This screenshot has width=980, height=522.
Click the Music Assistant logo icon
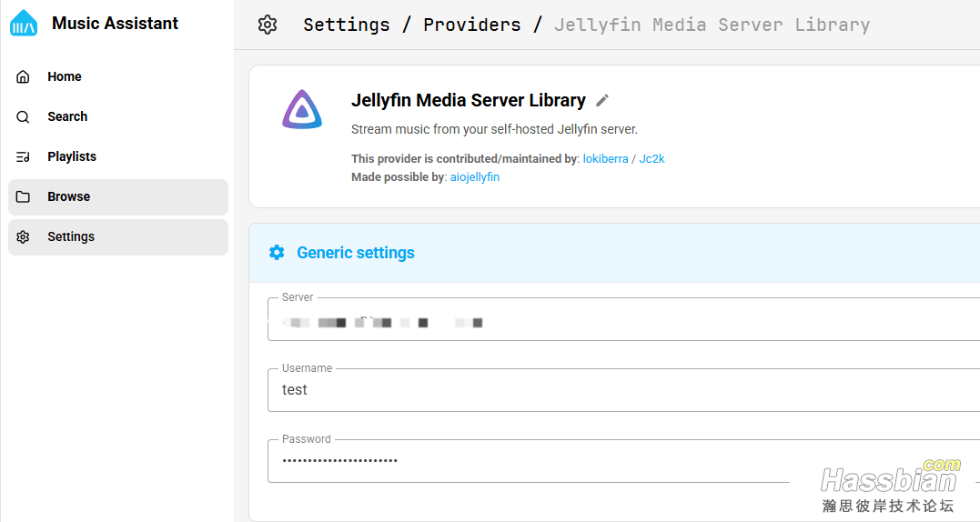click(24, 24)
